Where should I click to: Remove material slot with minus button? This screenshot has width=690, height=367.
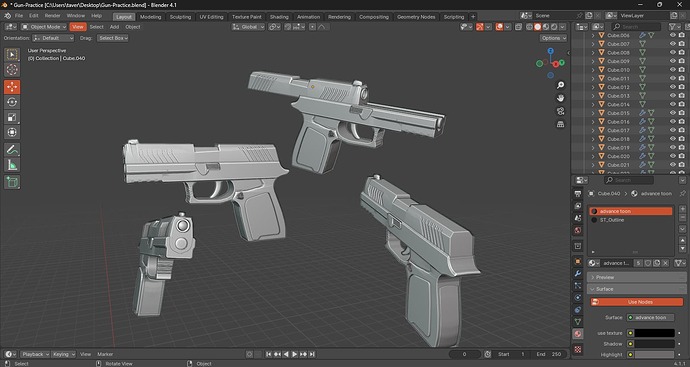682,217
